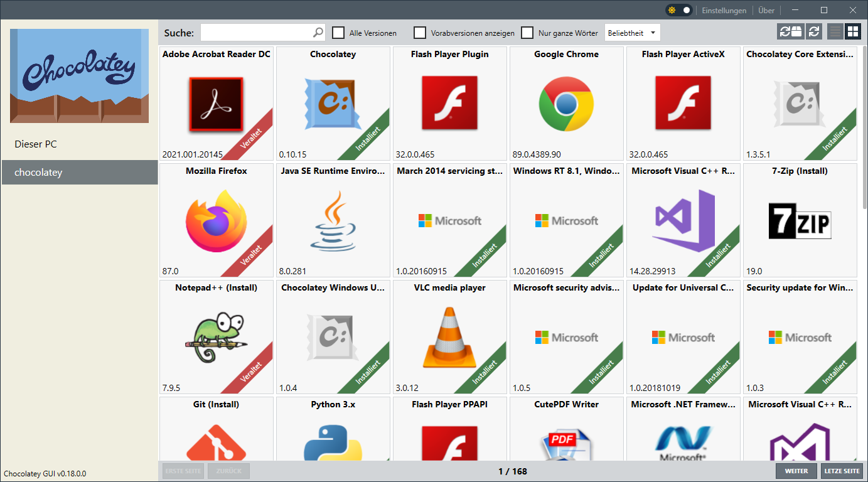This screenshot has height=482, width=868.
Task: Open Microsoft security advisory package logo
Action: (567, 337)
